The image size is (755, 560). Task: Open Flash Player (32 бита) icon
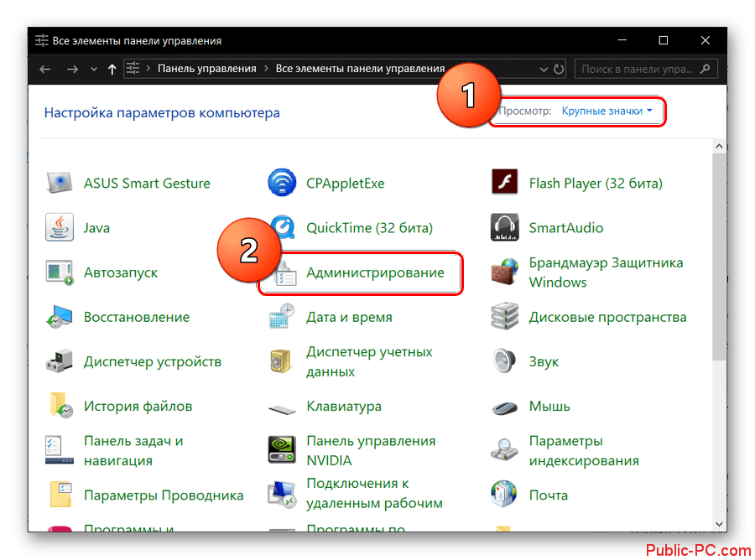[x=504, y=184]
